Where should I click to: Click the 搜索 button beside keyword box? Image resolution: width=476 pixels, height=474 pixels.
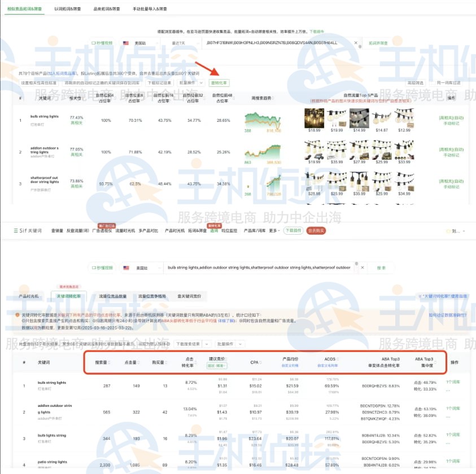(381, 268)
